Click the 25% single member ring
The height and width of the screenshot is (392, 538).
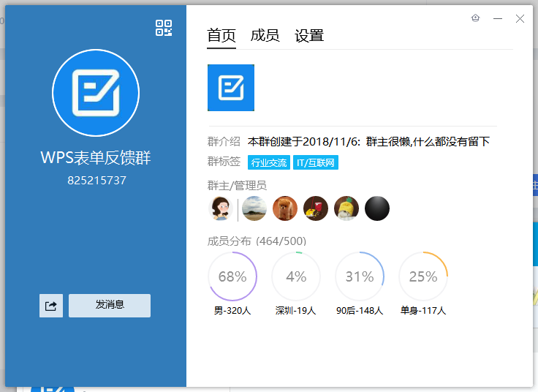tap(423, 276)
